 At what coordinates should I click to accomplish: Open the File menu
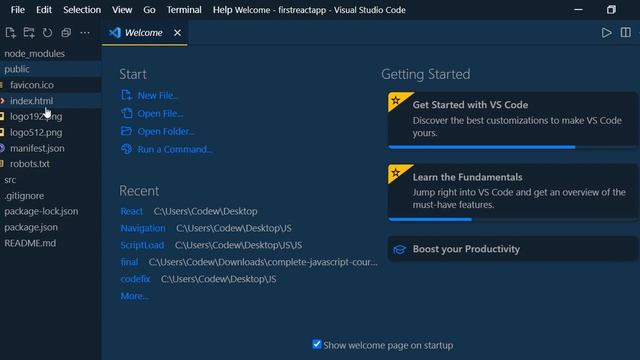coord(18,10)
